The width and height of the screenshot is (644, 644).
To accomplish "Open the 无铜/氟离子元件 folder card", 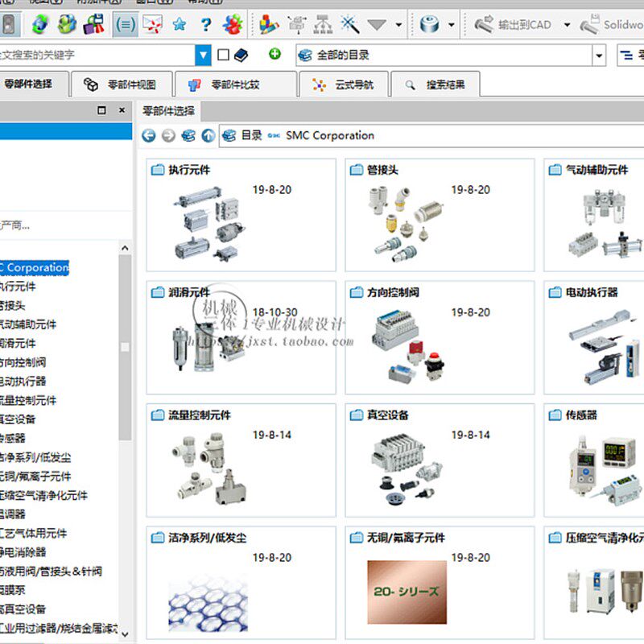I will [440, 582].
